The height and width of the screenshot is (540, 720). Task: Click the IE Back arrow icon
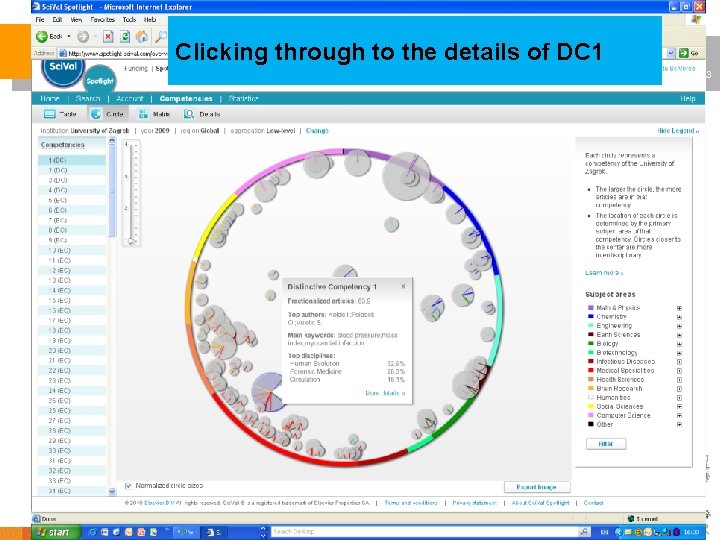tap(42, 36)
